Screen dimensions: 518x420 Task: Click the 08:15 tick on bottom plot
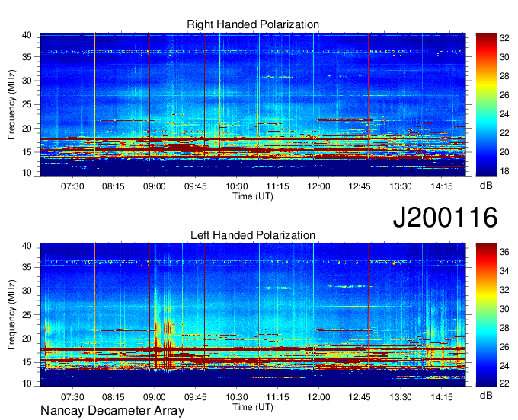tap(114, 397)
